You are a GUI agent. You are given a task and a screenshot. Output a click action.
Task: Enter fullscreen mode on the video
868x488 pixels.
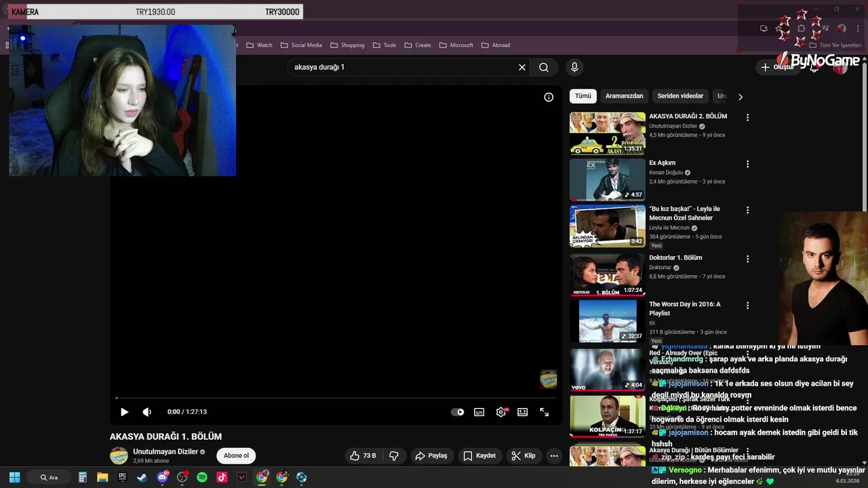point(544,412)
